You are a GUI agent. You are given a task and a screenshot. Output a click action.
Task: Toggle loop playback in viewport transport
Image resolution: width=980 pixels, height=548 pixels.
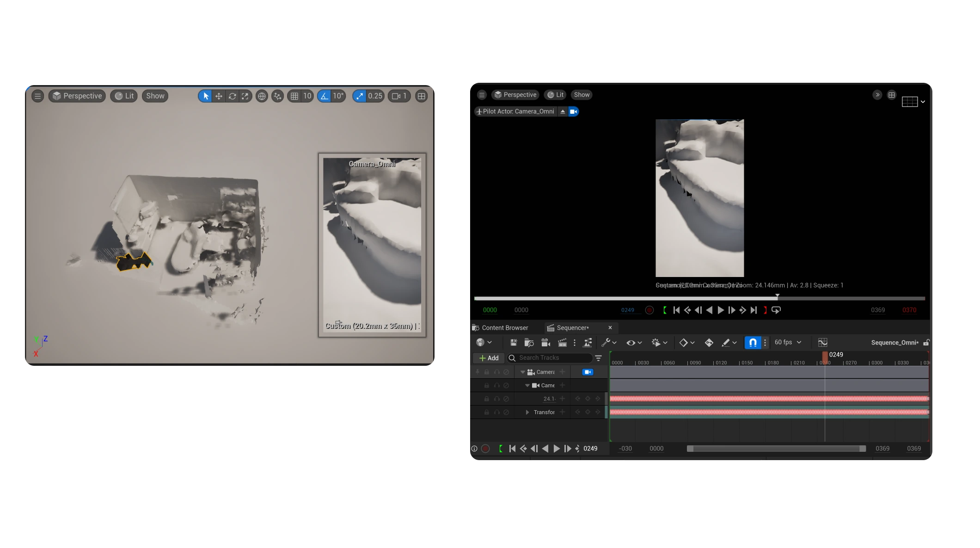tap(776, 310)
